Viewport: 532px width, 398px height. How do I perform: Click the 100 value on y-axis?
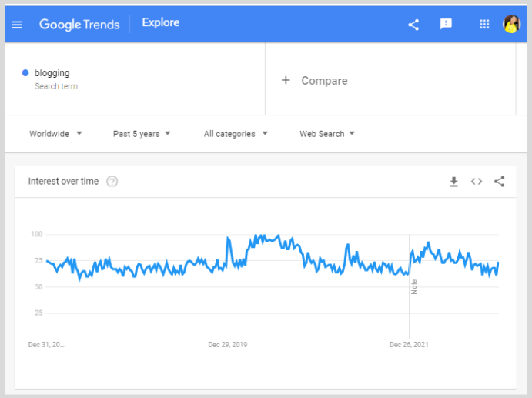pos(37,234)
